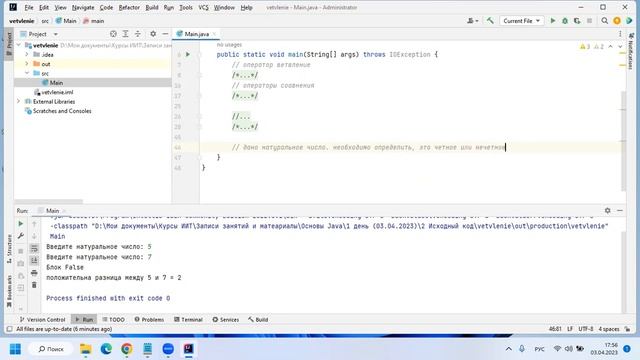The width and height of the screenshot is (640, 360).
Task: Open the Services tool window
Action: (x=226, y=320)
